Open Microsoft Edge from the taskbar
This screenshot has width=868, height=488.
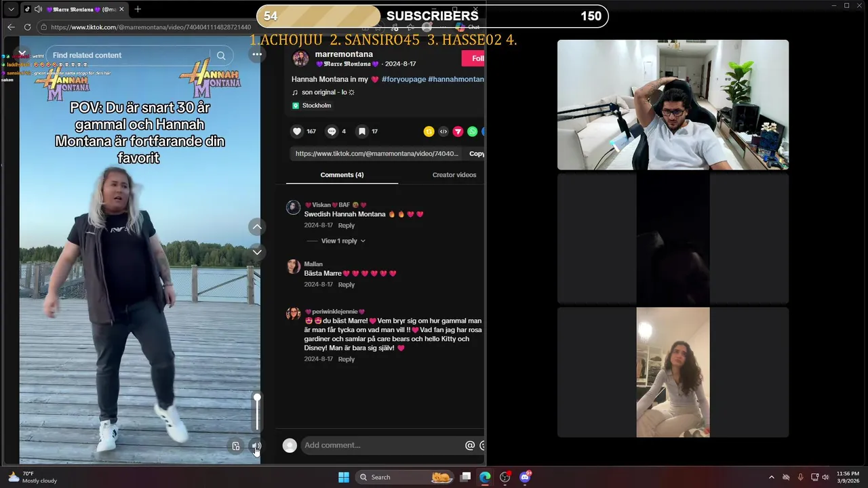coord(485,477)
